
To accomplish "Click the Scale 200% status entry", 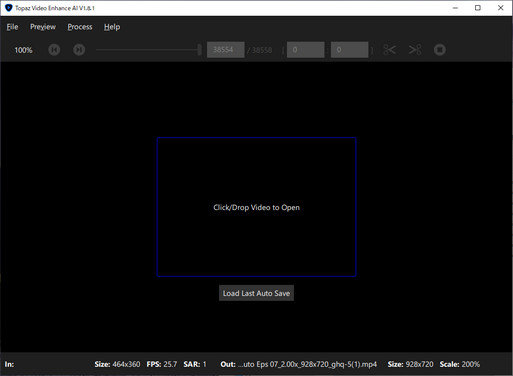I will tap(460, 364).
